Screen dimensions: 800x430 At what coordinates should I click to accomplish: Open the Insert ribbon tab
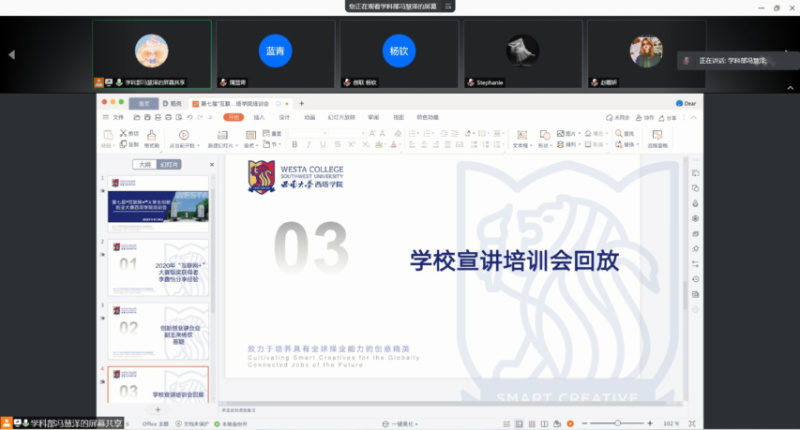tap(259, 117)
